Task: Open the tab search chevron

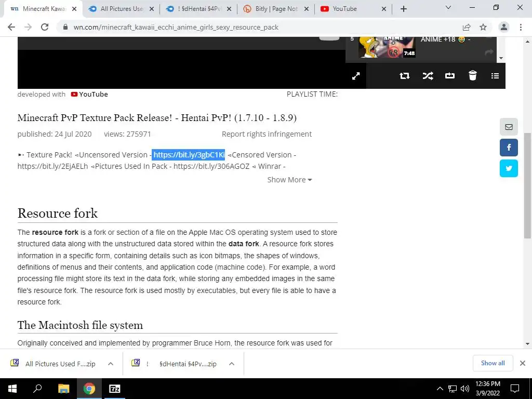Action: point(448,7)
